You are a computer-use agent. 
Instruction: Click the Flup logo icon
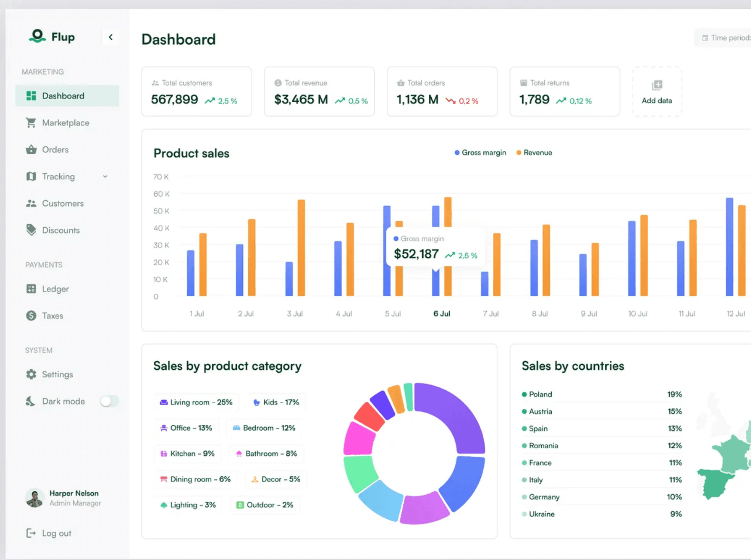click(x=37, y=37)
